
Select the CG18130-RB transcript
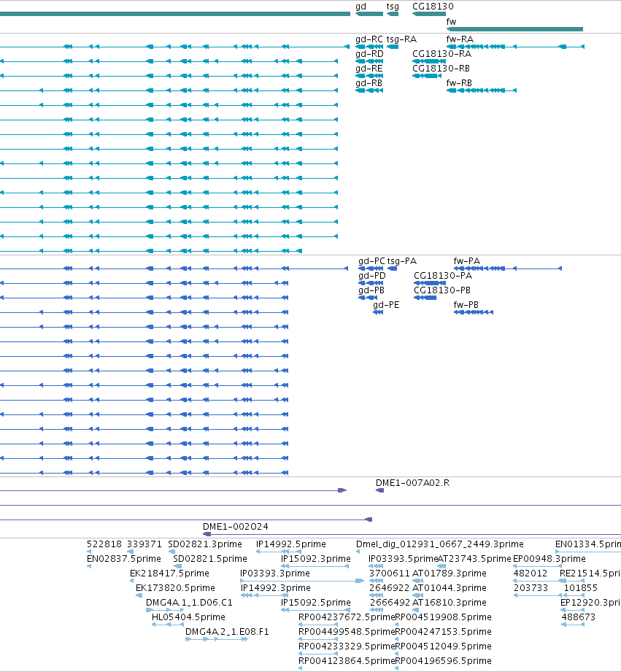click(x=427, y=76)
